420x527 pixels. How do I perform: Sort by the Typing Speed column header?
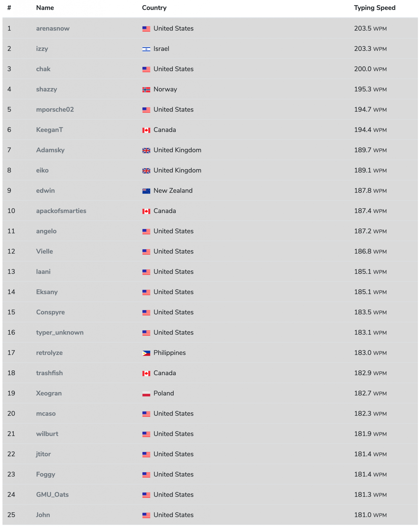374,8
